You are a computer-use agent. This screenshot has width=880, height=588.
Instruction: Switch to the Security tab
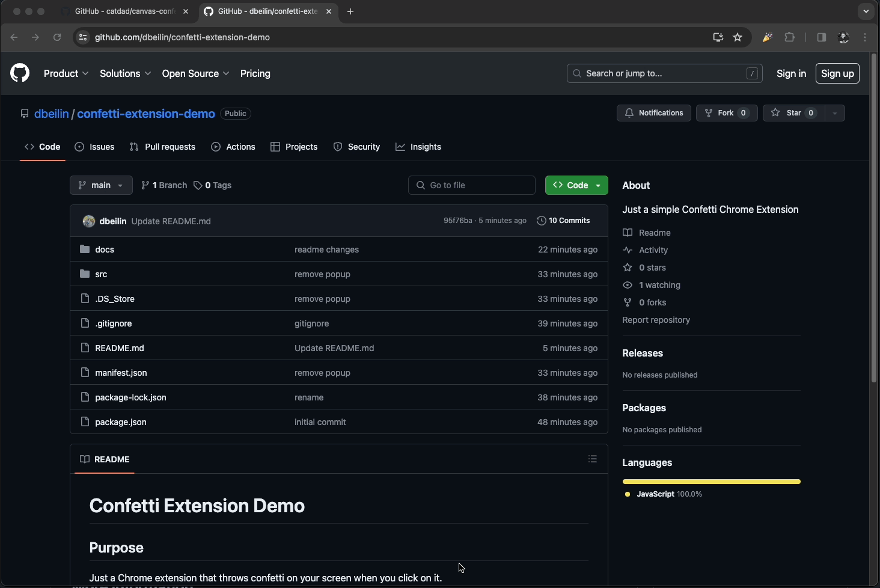(356, 147)
